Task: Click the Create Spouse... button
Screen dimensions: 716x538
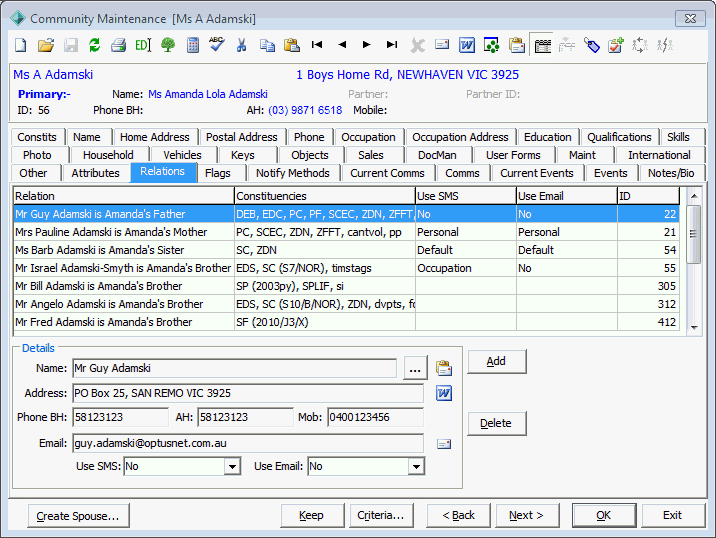Action: click(78, 516)
